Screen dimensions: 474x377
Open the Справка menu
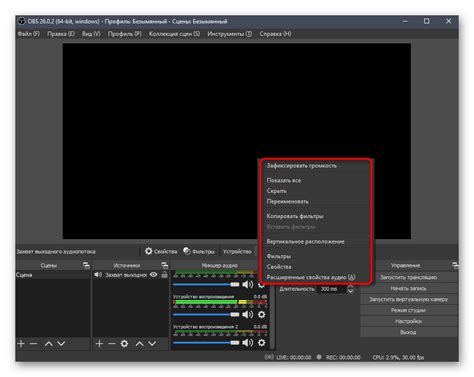click(275, 34)
